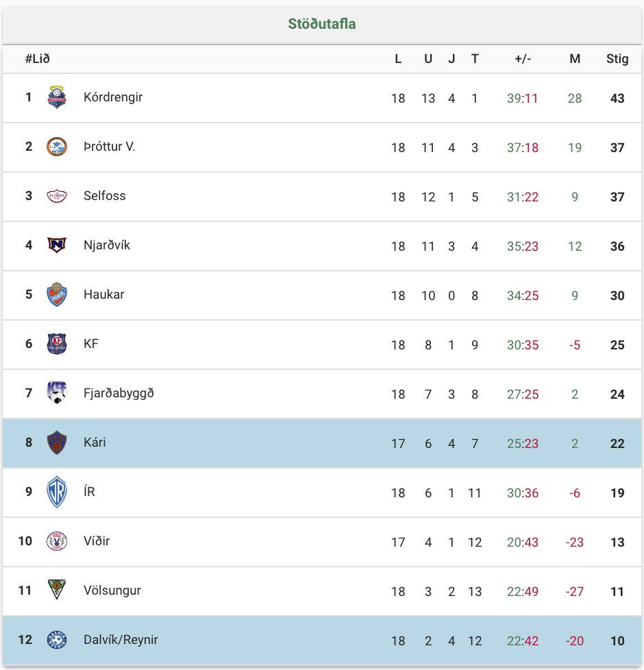
Task: Click the +/- column header
Action: click(523, 58)
